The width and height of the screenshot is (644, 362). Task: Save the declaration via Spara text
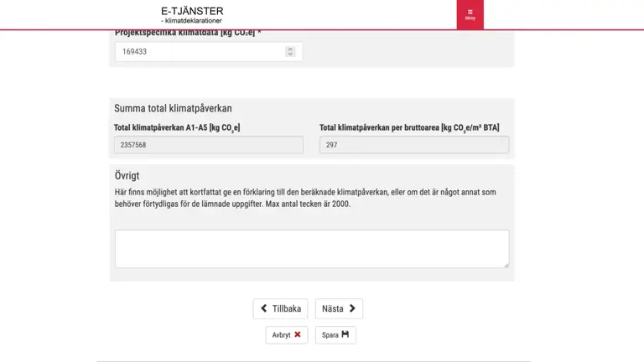coord(330,335)
